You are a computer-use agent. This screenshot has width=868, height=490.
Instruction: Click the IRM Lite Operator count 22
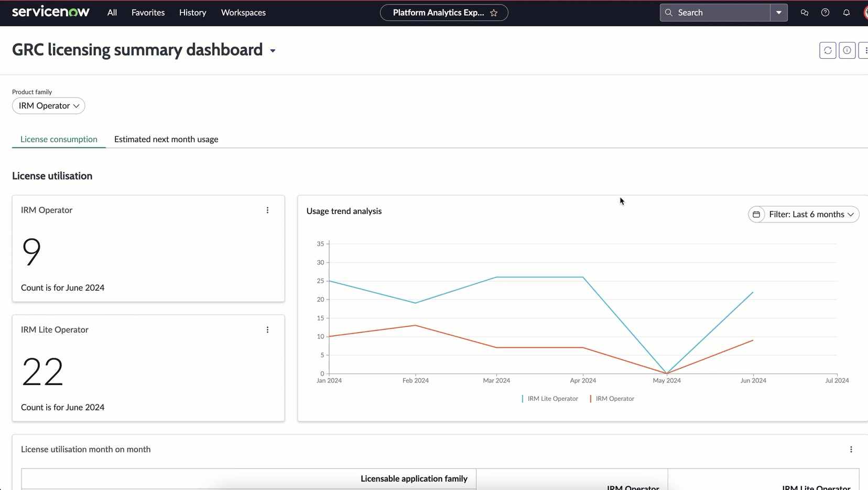pos(42,371)
